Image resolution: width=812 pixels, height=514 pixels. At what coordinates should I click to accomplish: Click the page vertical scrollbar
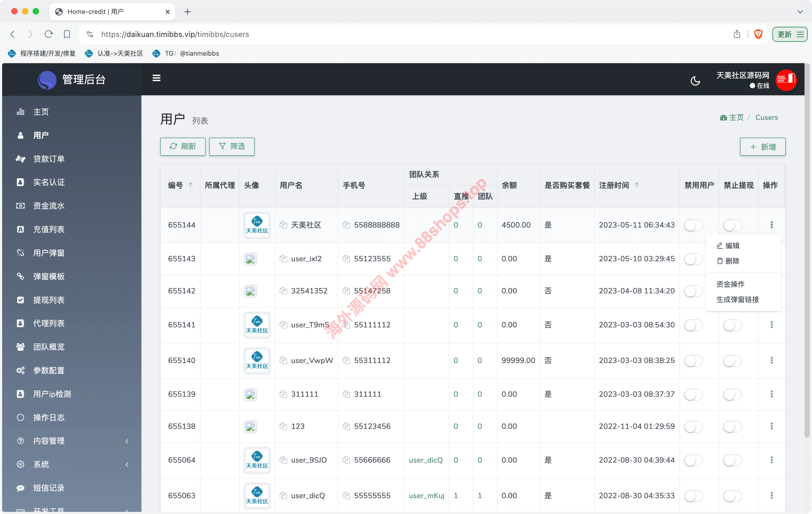[x=807, y=250]
